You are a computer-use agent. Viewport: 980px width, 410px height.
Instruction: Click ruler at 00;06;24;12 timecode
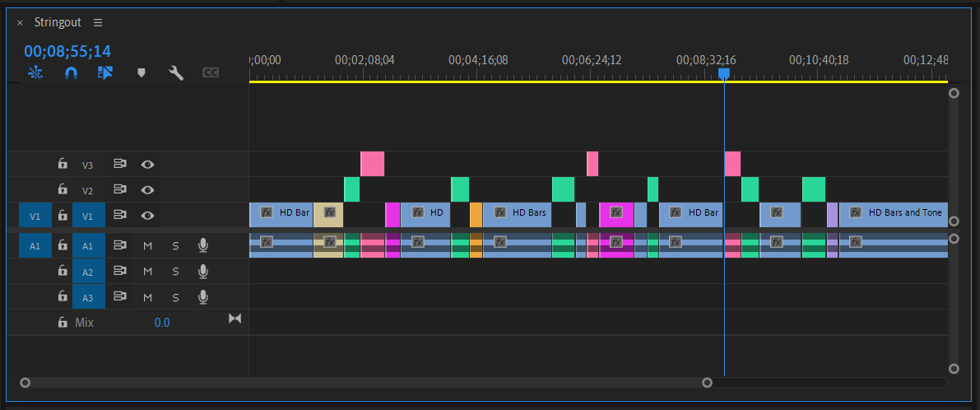[x=592, y=60]
